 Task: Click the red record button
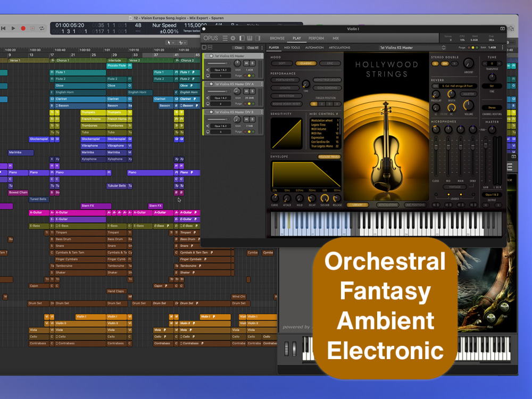point(23,29)
